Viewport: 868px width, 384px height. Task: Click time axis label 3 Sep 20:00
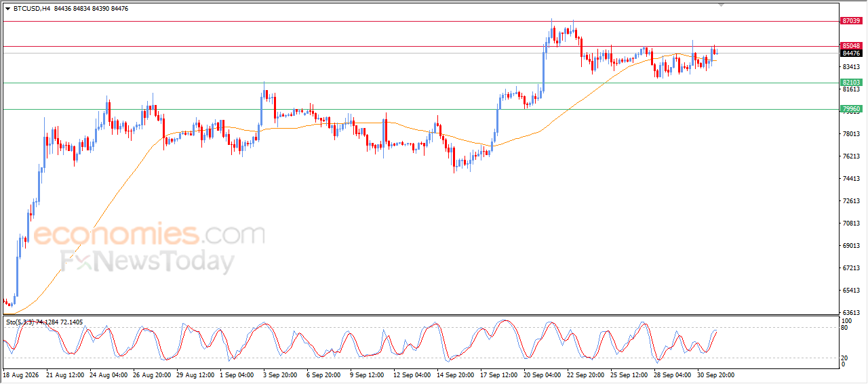(281, 375)
